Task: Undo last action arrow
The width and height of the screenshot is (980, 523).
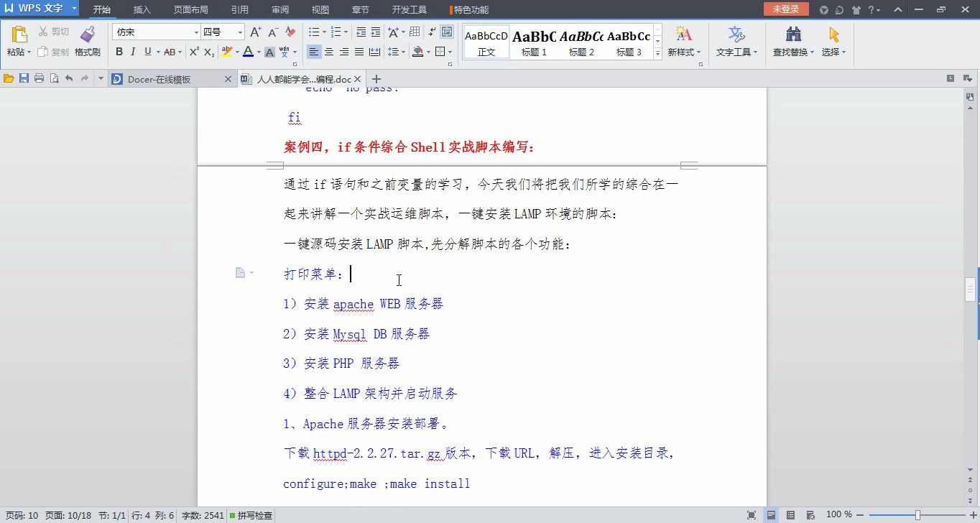Action: (x=69, y=78)
